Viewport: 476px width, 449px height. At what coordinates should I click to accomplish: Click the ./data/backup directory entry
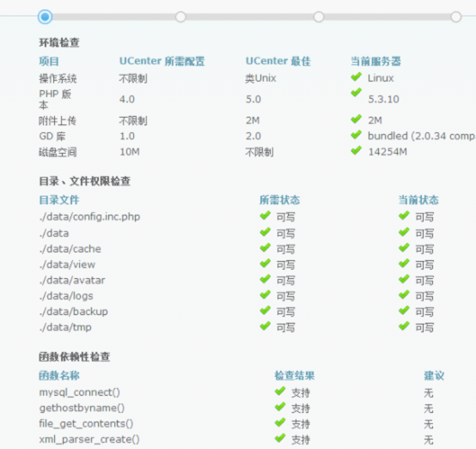pyautogui.click(x=74, y=312)
